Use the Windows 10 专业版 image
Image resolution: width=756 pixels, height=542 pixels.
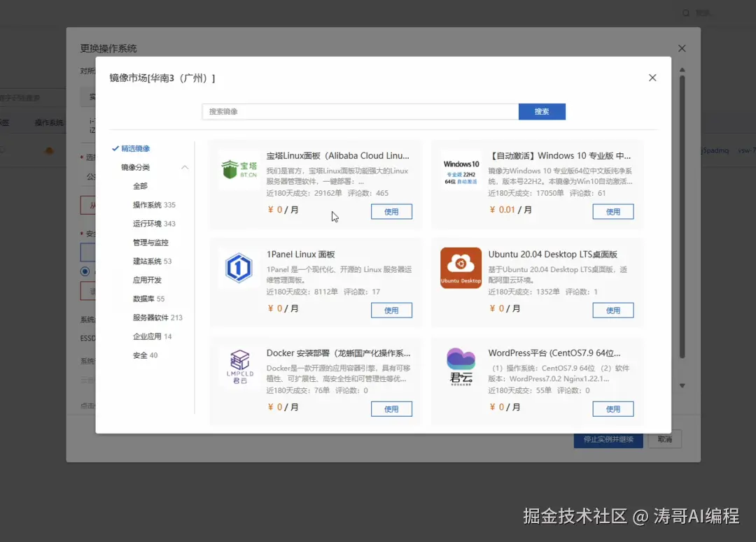click(x=613, y=211)
